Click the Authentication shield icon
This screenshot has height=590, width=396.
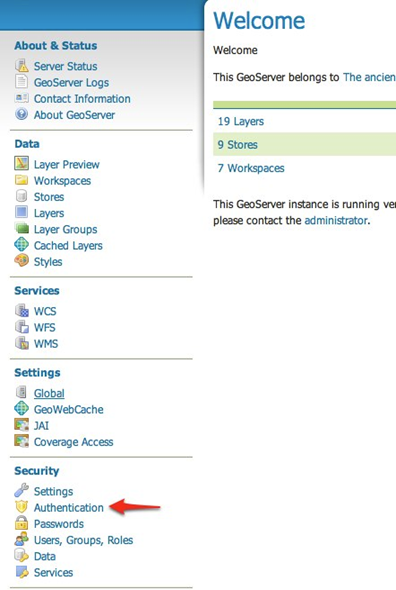[21, 507]
